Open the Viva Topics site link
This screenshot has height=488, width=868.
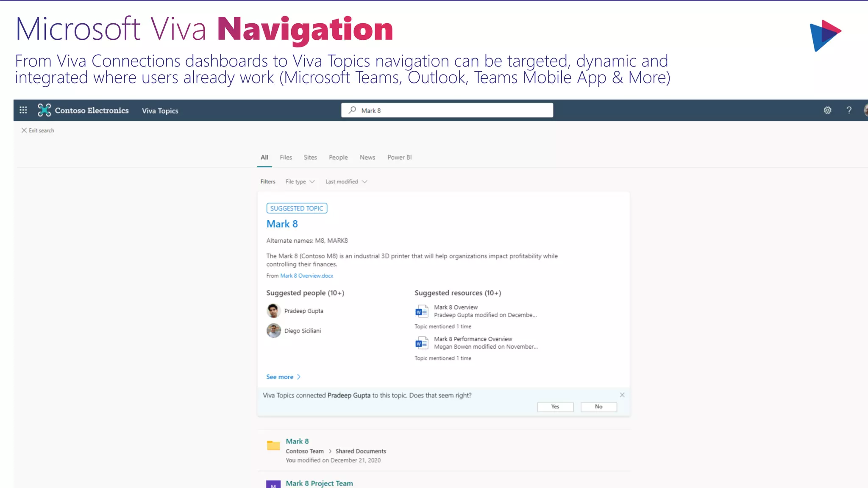(160, 111)
